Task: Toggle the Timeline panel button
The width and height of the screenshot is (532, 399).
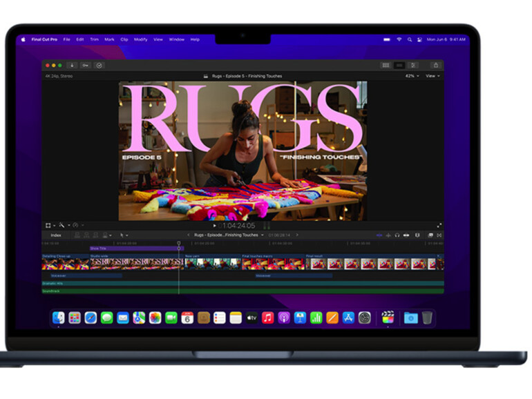Action: [399, 65]
